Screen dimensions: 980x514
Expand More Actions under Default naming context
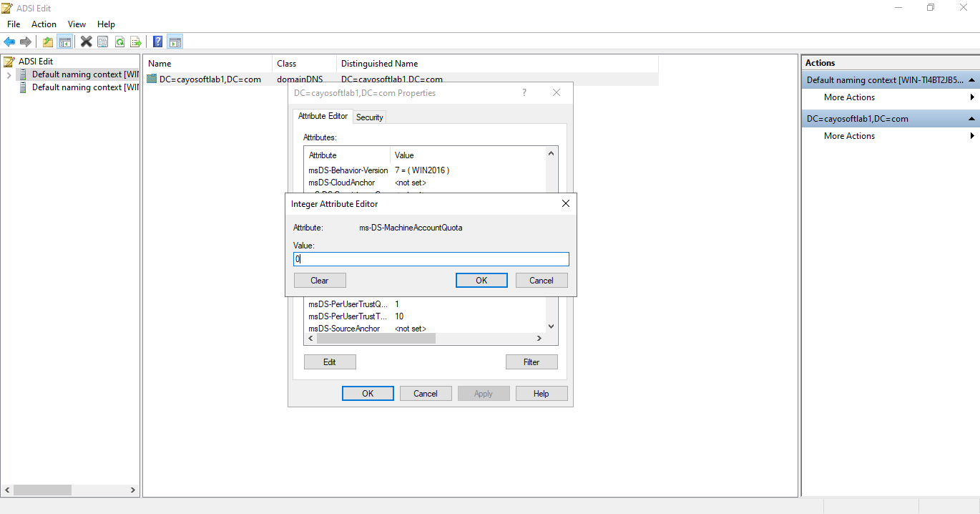849,97
